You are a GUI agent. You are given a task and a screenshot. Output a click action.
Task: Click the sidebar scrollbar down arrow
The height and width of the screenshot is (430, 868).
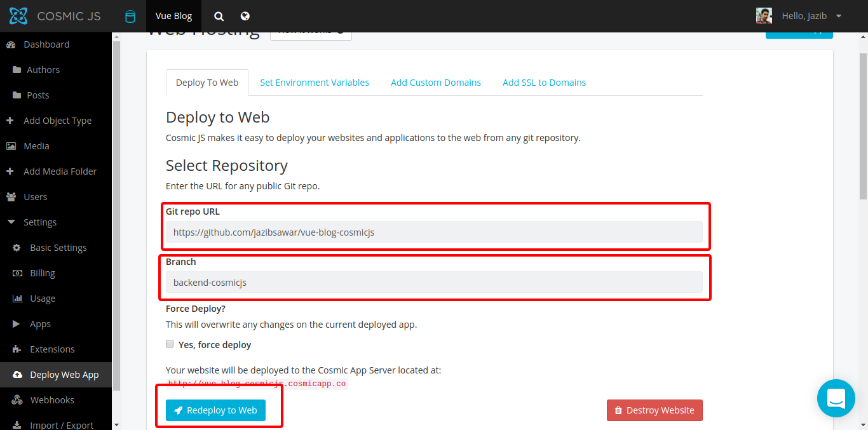tap(116, 424)
